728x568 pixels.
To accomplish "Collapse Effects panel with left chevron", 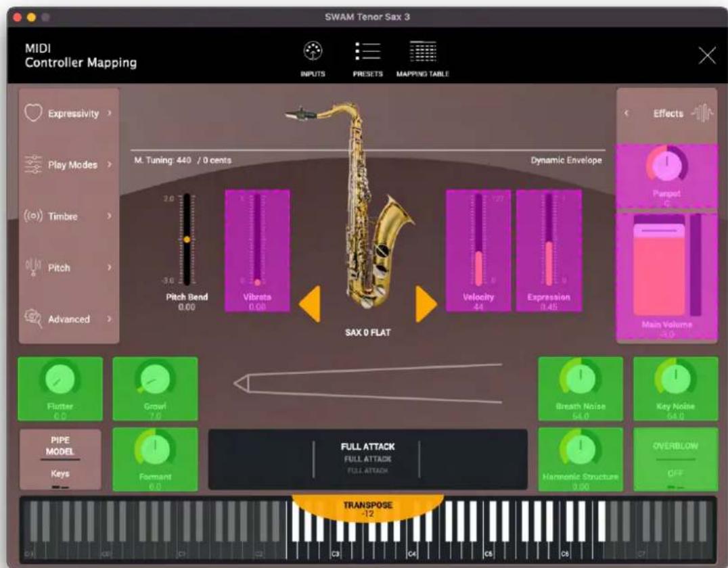I will pyautogui.click(x=627, y=113).
